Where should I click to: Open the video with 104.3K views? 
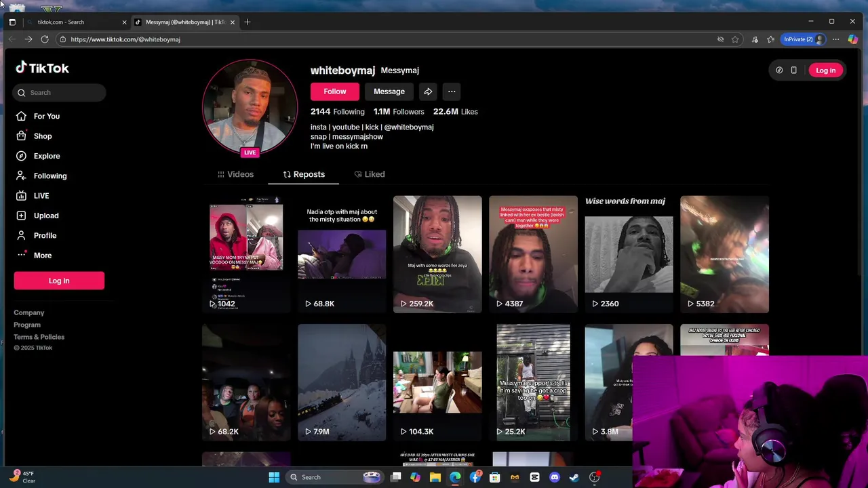click(x=437, y=382)
